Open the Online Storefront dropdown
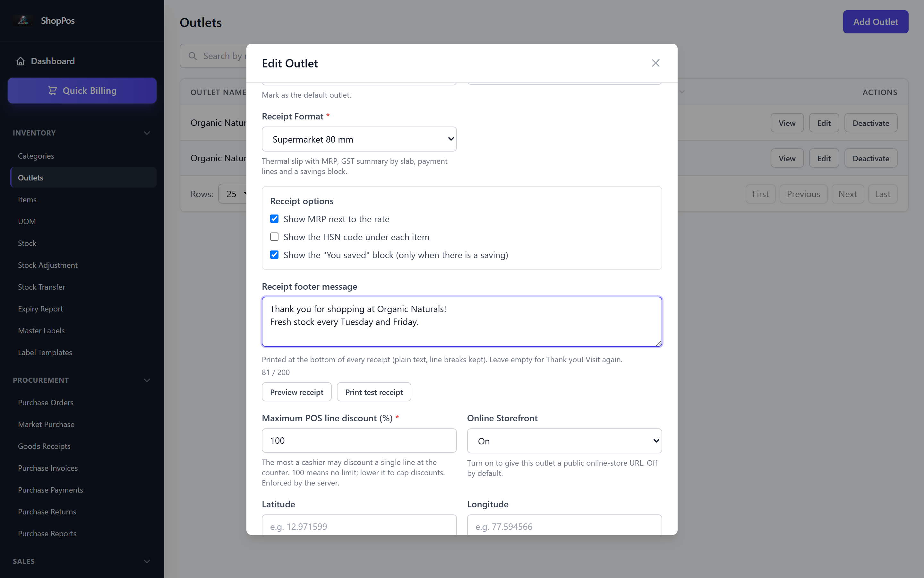The width and height of the screenshot is (924, 578). click(564, 441)
